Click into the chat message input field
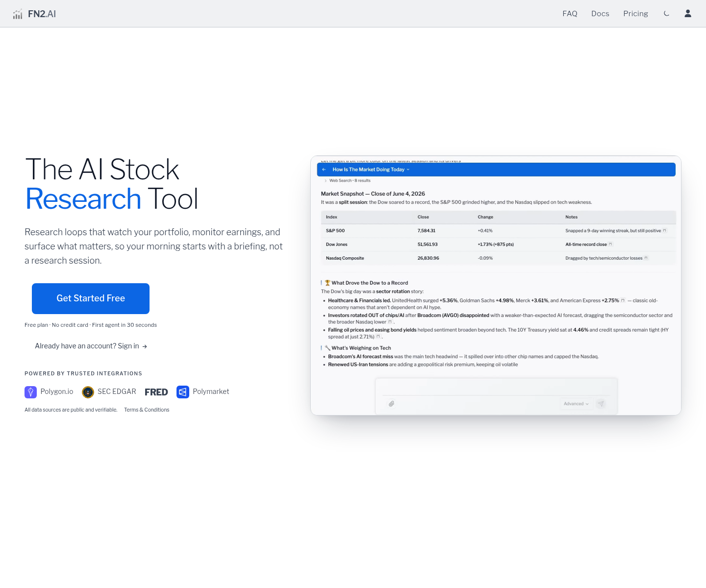 [496, 387]
